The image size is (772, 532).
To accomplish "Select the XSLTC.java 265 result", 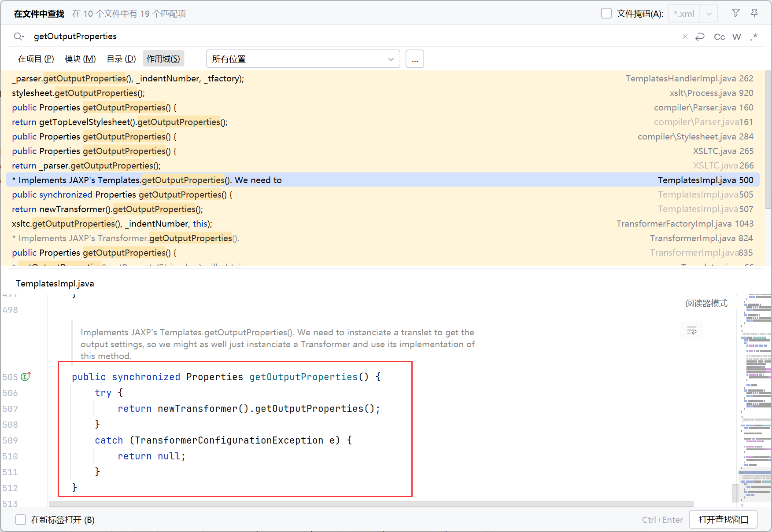I will pyautogui.click(x=382, y=151).
